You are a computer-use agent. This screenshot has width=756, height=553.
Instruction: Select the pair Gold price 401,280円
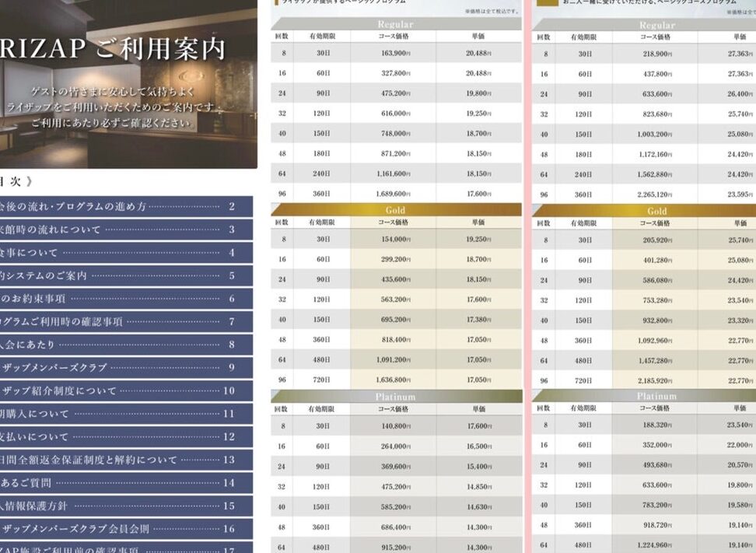point(657,261)
